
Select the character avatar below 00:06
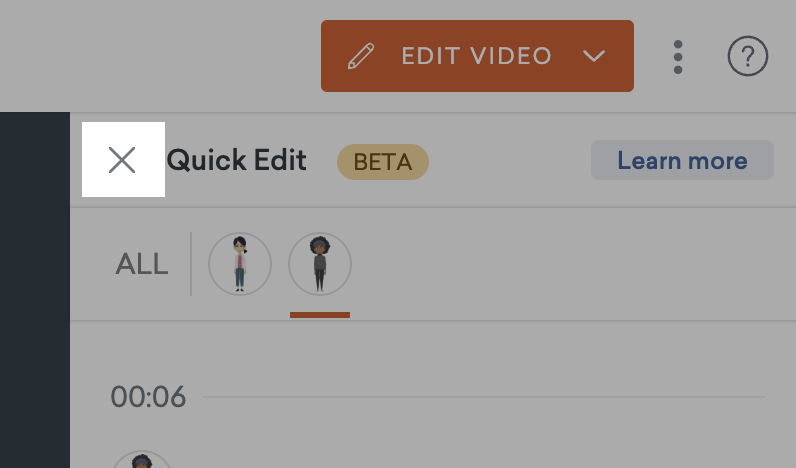pos(142,459)
